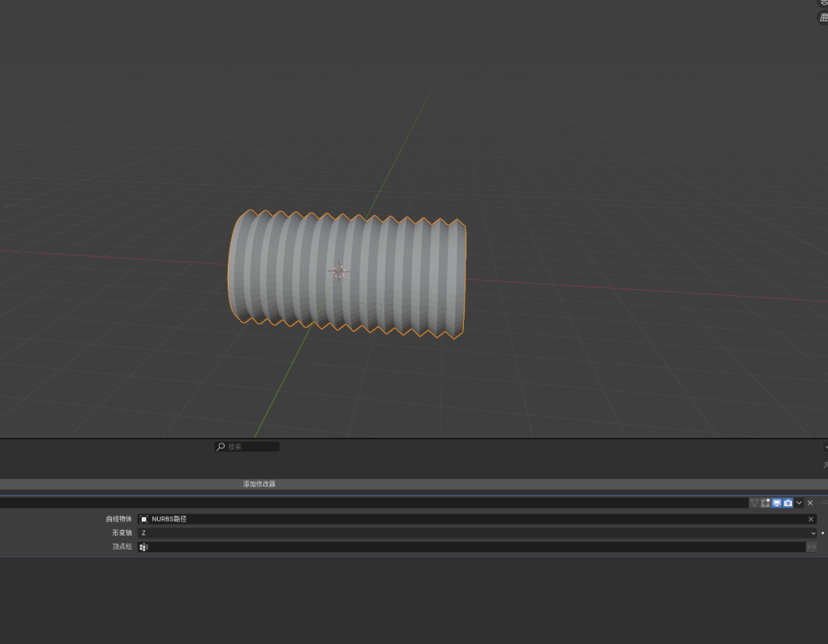
Task: Click the invert vertex group arrows
Action: [x=812, y=547]
